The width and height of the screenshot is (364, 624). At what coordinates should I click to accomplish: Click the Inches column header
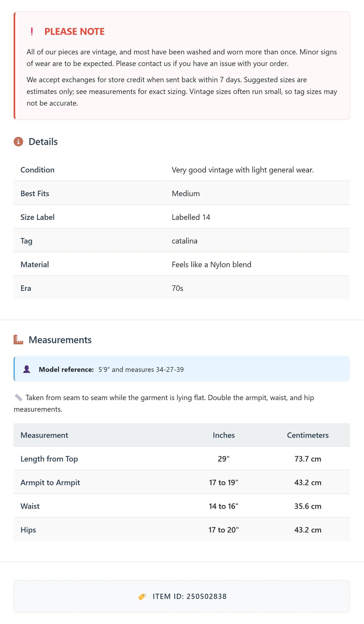point(224,435)
